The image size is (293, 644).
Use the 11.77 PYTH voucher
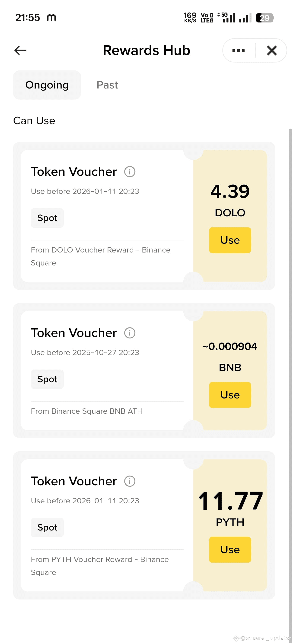tap(230, 550)
